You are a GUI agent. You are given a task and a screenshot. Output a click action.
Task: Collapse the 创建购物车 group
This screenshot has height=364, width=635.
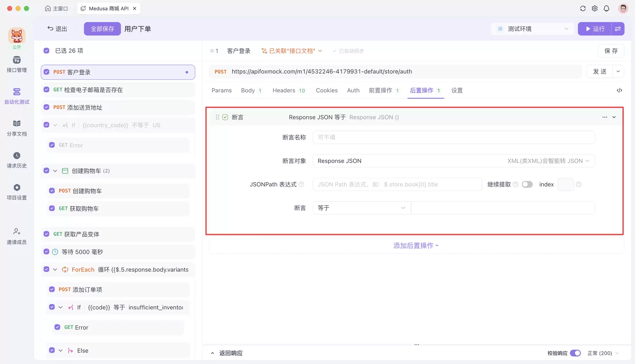coord(55,171)
